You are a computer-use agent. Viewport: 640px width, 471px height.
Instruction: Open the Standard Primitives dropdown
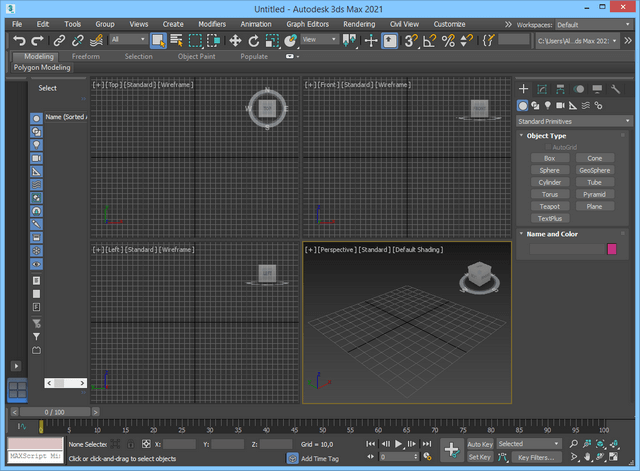coord(574,121)
